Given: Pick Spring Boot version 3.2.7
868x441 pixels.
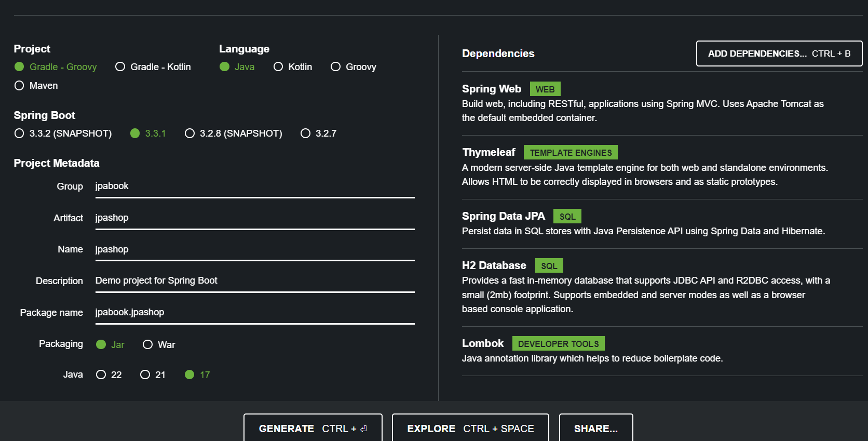Looking at the screenshot, I should point(319,133).
